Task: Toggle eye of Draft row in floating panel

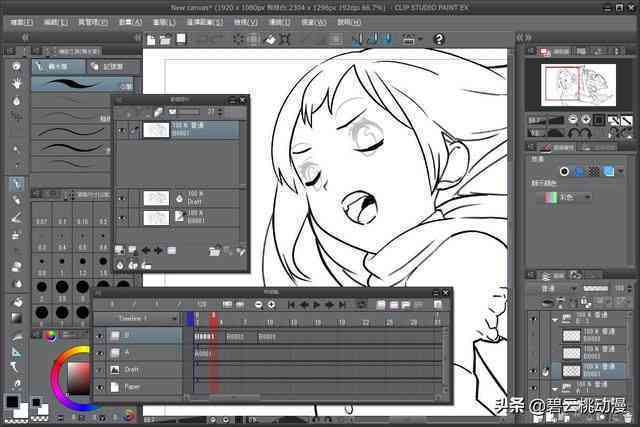Action: click(122, 198)
